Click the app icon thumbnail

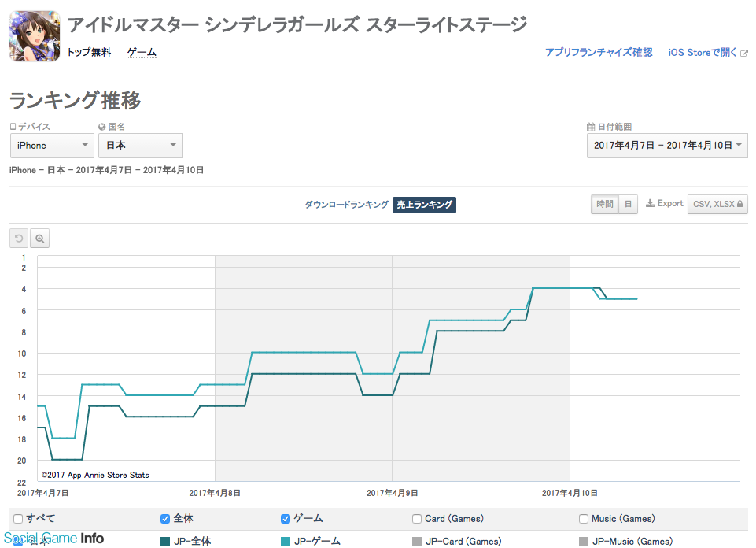35,36
